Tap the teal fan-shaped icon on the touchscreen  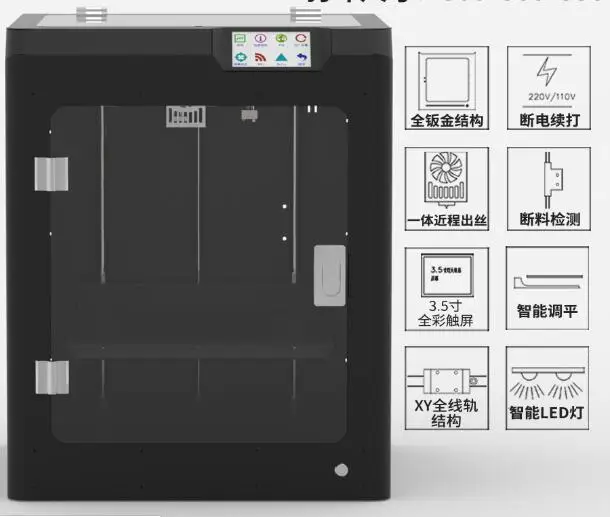pos(241,58)
